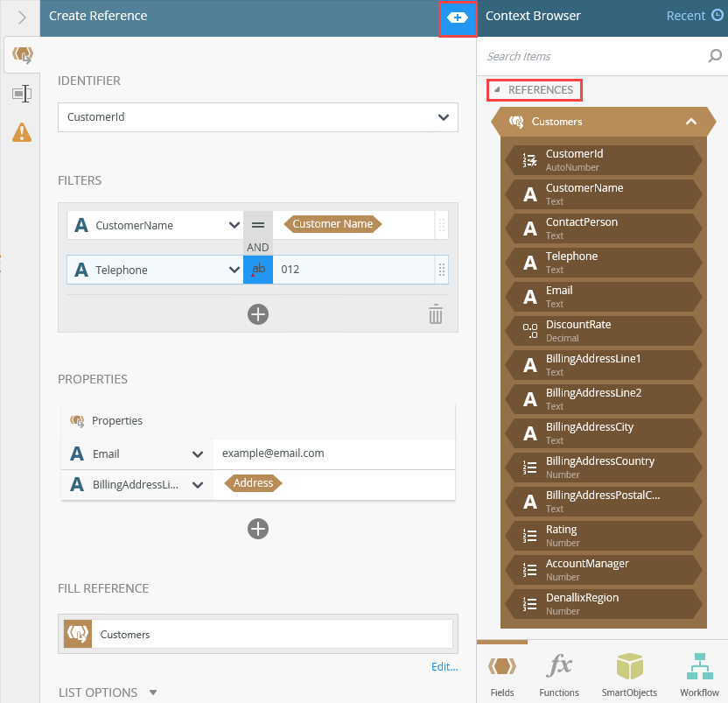Click the Properties header row
The height and width of the screenshot is (703, 728).
click(258, 421)
